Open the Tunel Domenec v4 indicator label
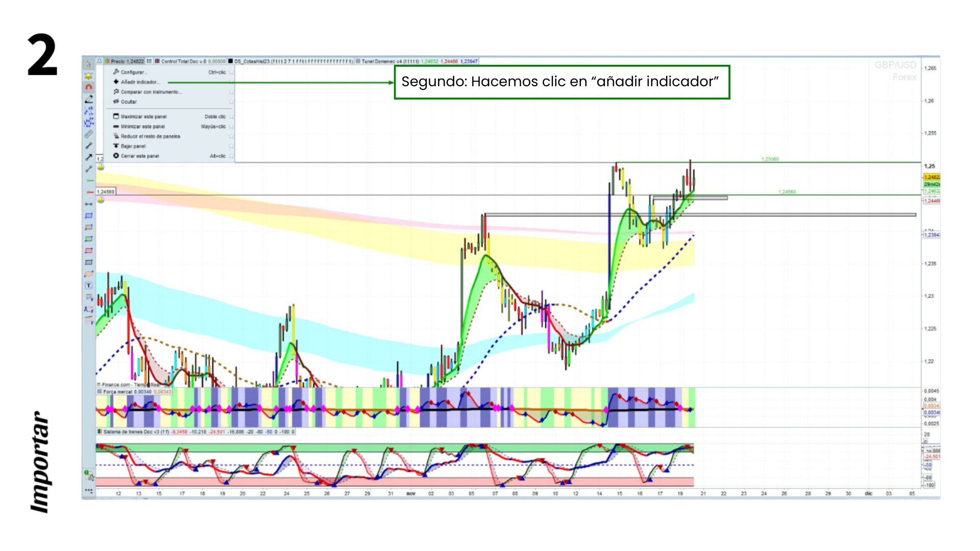The width and height of the screenshot is (980, 551). tap(388, 61)
